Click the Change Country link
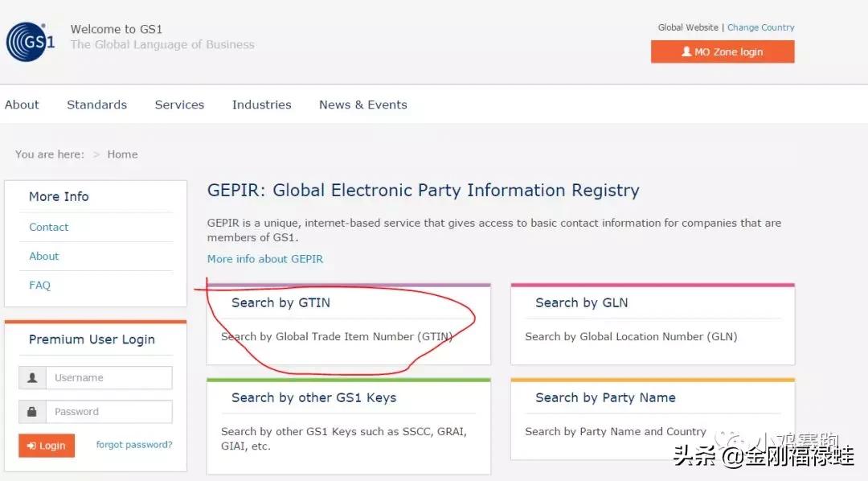This screenshot has height=481, width=868. [760, 27]
